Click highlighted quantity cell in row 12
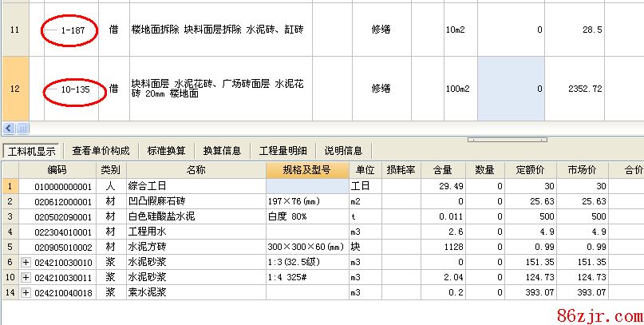 pyautogui.click(x=511, y=89)
